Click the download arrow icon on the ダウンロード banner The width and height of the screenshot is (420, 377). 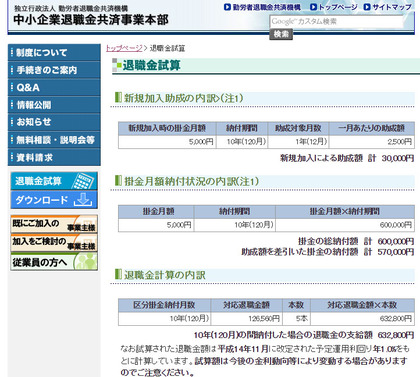pos(83,199)
